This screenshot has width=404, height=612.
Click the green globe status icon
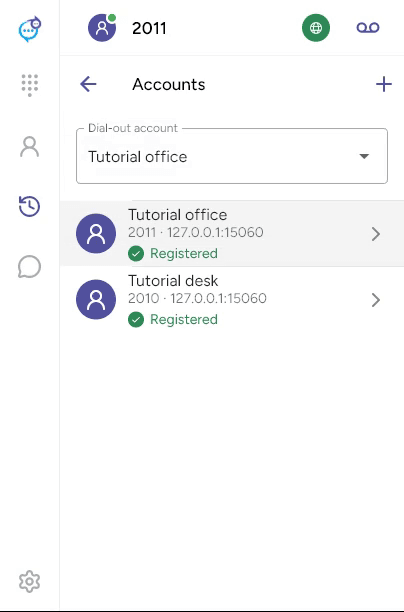pos(316,28)
